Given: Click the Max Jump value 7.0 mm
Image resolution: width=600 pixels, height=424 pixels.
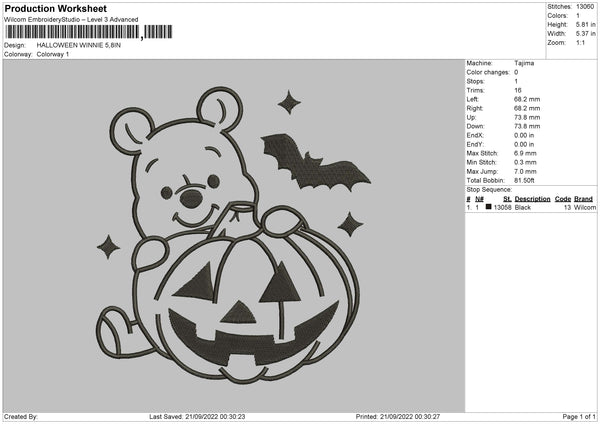Looking at the screenshot, I should [525, 171].
